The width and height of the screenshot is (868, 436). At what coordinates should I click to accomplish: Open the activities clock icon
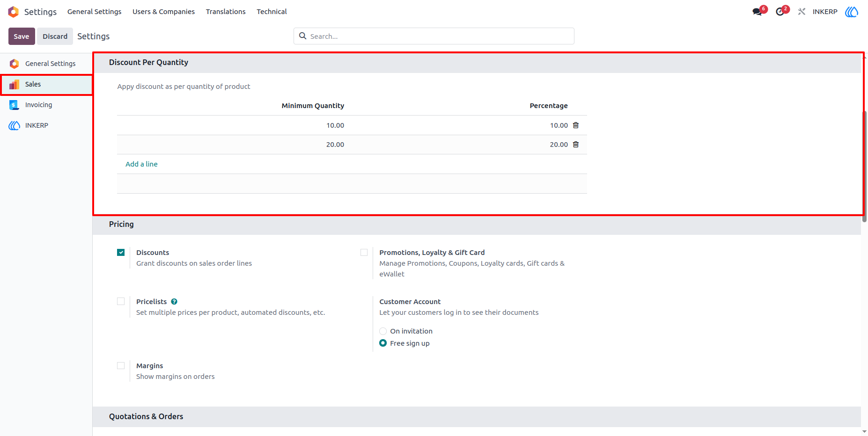click(780, 12)
